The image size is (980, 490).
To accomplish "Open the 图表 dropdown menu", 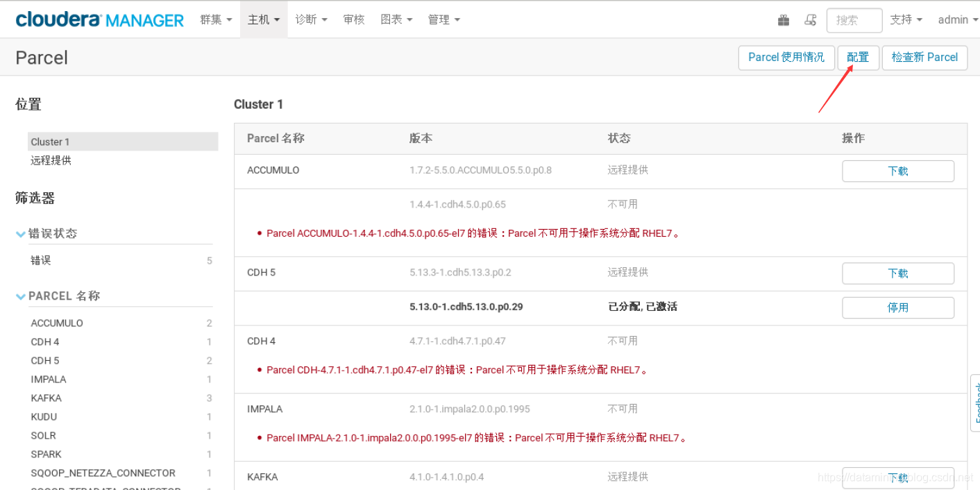I will (x=396, y=19).
